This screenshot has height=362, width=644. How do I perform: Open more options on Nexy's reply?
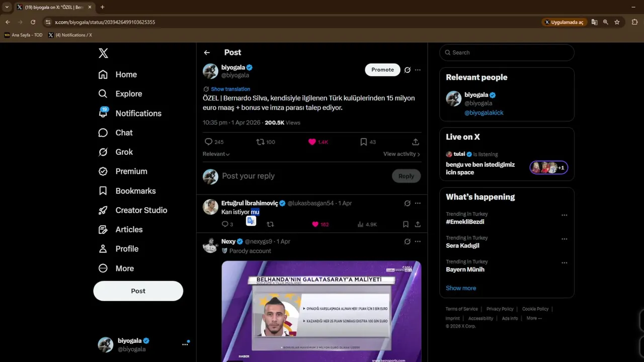point(418,241)
